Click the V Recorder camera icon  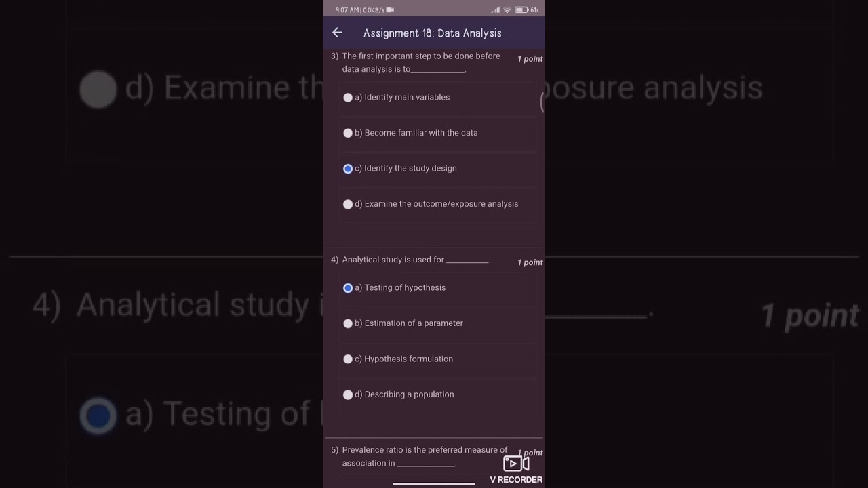[516, 464]
